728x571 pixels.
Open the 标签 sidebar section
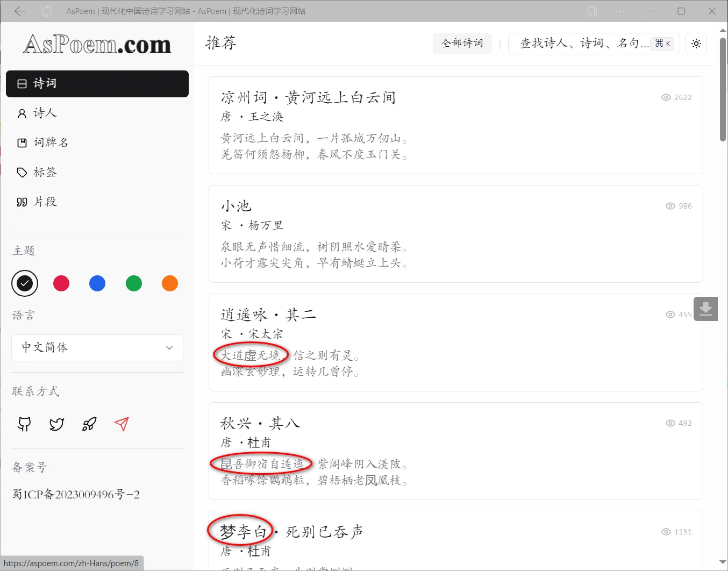point(45,172)
